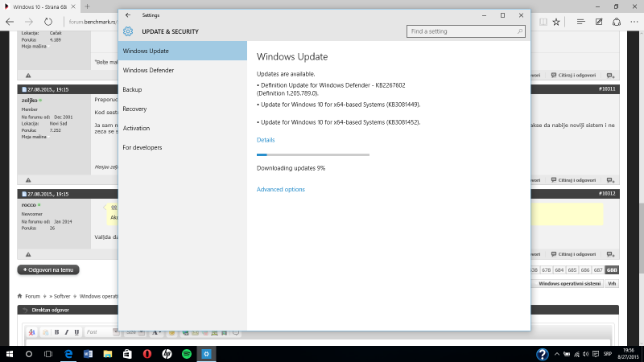Toggle bold in the reply editor
This screenshot has height=362, width=644.
[x=56, y=332]
